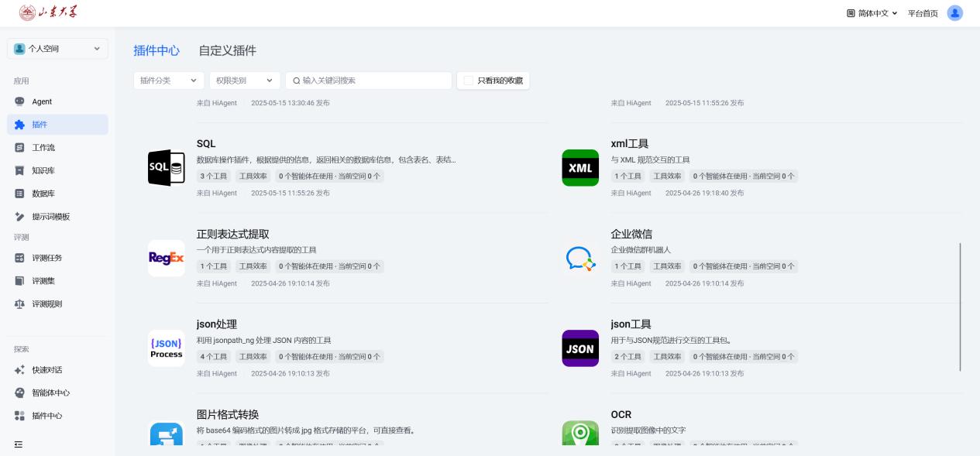Click the '工具效率' tag on 企业微信 card
This screenshot has height=456, width=980.
click(667, 266)
